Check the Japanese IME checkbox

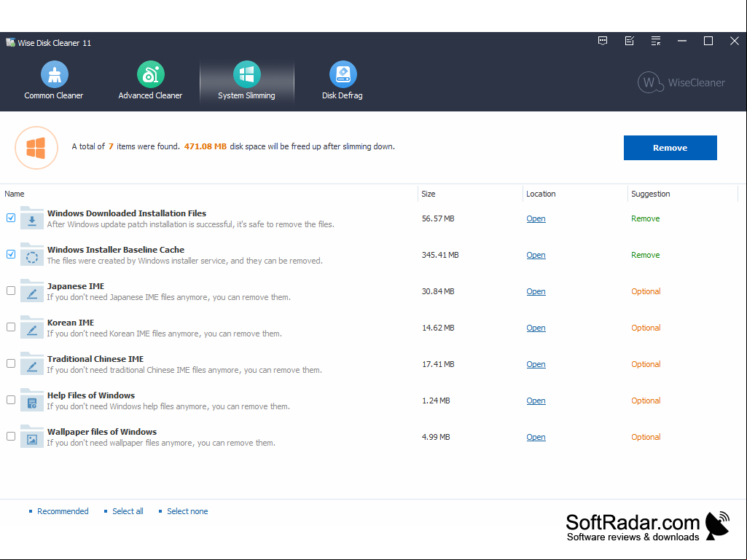(x=11, y=291)
